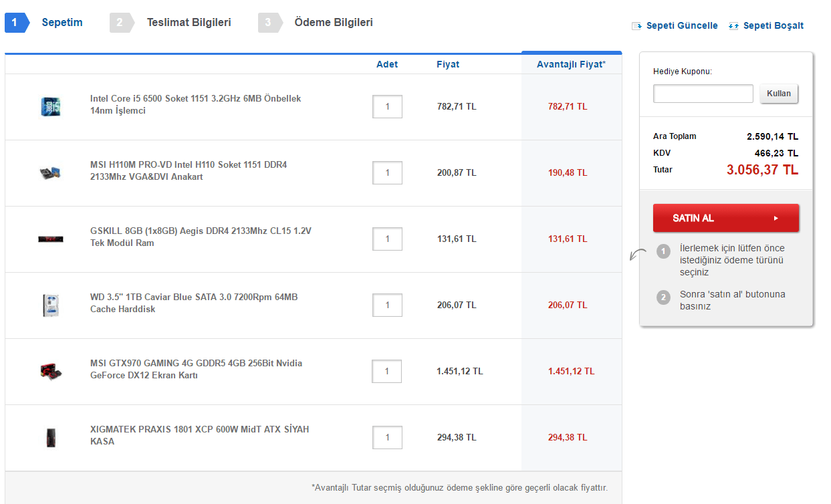831x504 pixels.
Task: Open the WD Caviar Blue harddisk thumbnail
Action: (51, 305)
